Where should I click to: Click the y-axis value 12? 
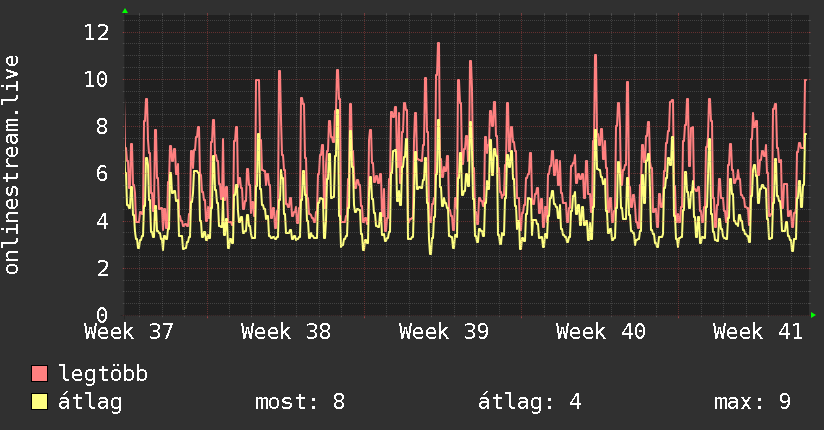[97, 33]
